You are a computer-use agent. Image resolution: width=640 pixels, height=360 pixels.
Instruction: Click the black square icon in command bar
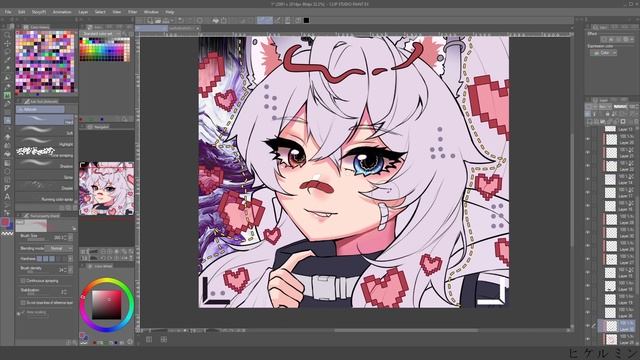306,20
